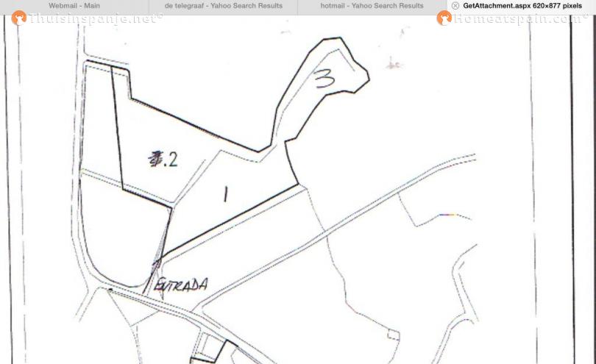This screenshot has width=596, height=364.
Task: Click the handwritten number 2 label
Action: pos(171,160)
